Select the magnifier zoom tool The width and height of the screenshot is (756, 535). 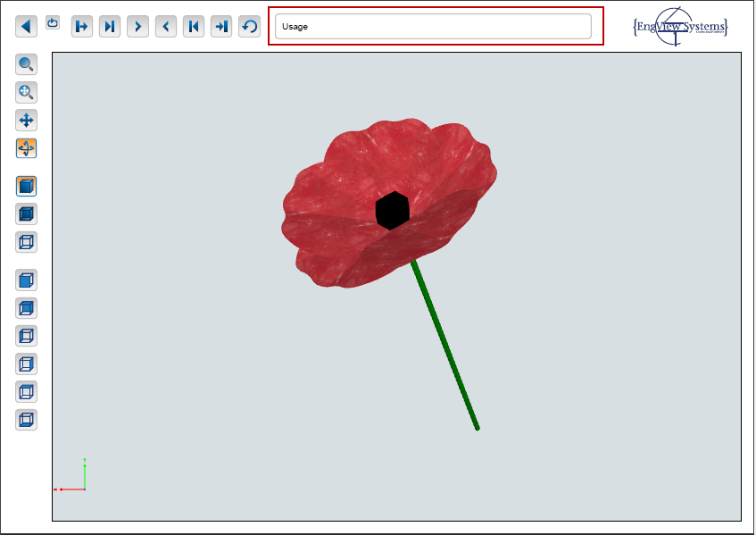tap(27, 64)
